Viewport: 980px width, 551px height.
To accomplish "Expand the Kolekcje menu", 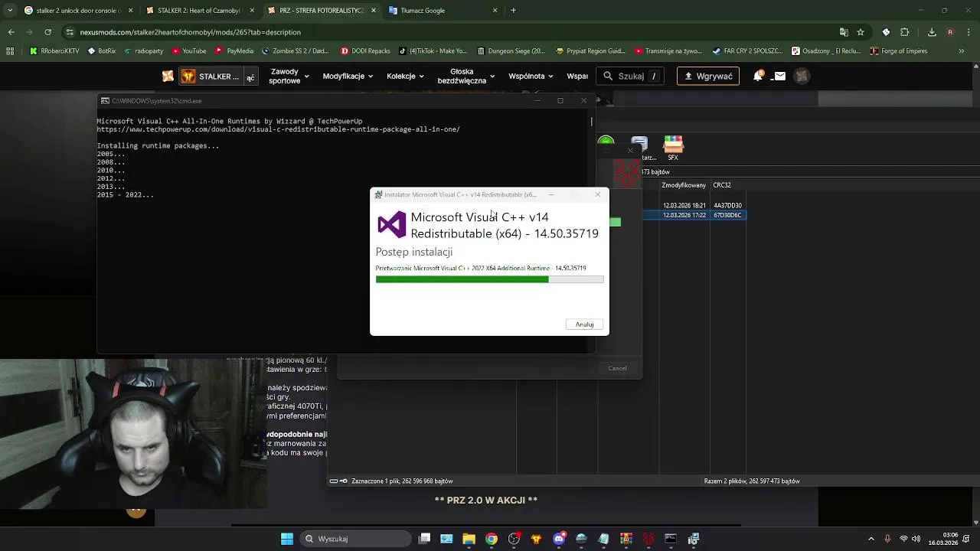I will click(x=405, y=76).
